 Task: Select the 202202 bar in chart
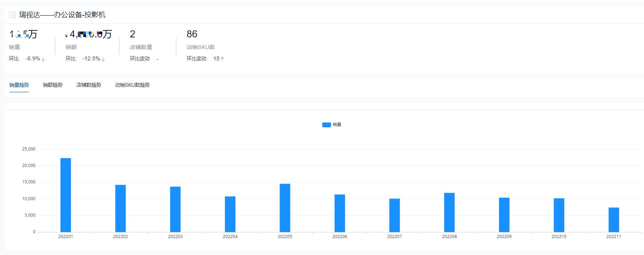(121, 208)
